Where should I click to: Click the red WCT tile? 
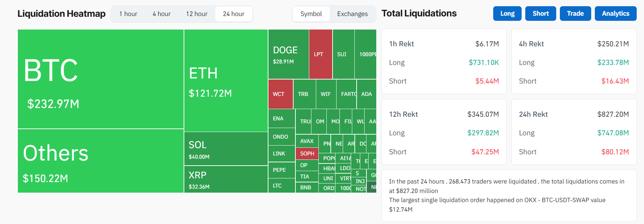[280, 94]
